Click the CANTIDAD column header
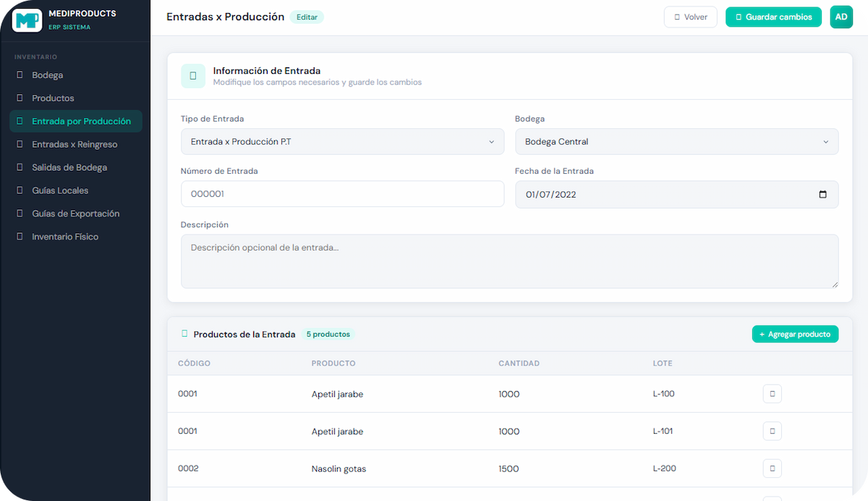 [x=519, y=363]
